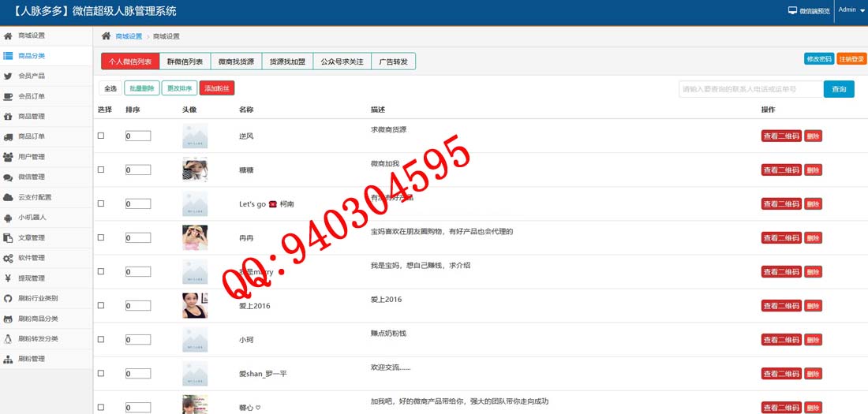Click the red 添加粉丝 button
The width and height of the screenshot is (868, 414).
(x=217, y=88)
